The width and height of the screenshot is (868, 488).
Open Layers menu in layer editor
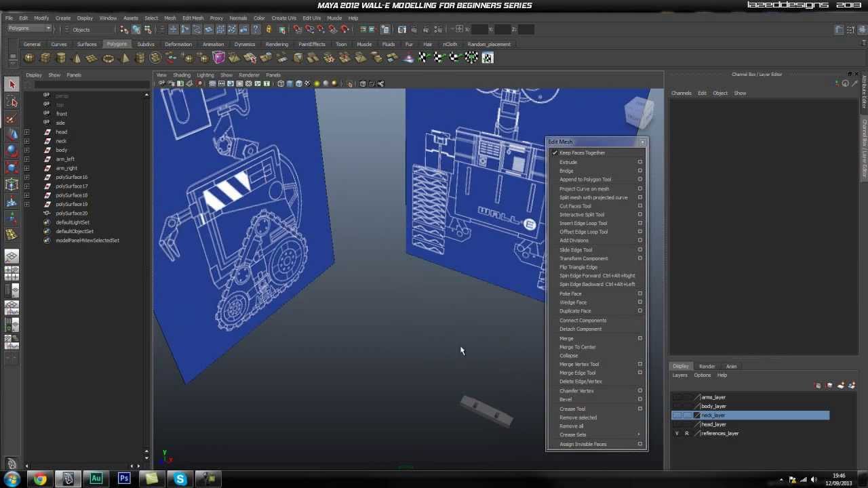679,375
